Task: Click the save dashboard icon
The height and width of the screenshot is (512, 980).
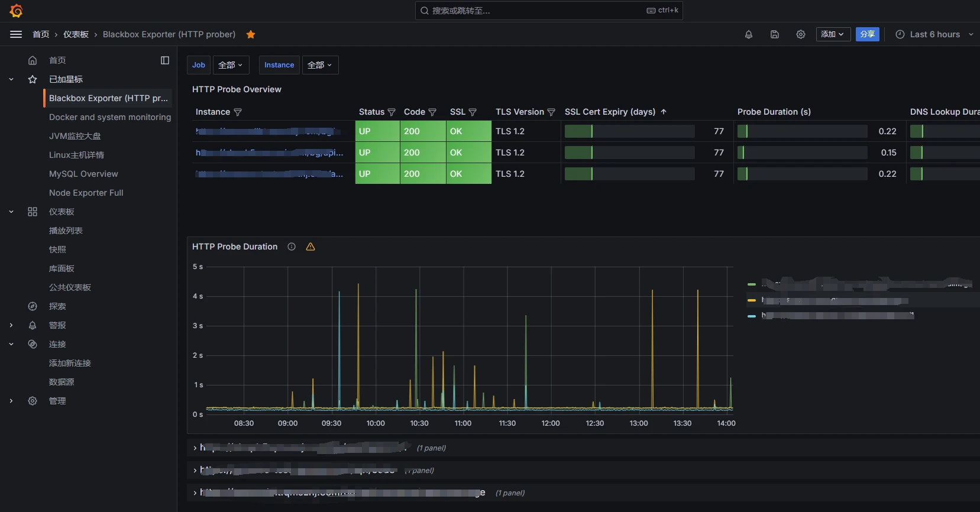Action: coord(775,34)
